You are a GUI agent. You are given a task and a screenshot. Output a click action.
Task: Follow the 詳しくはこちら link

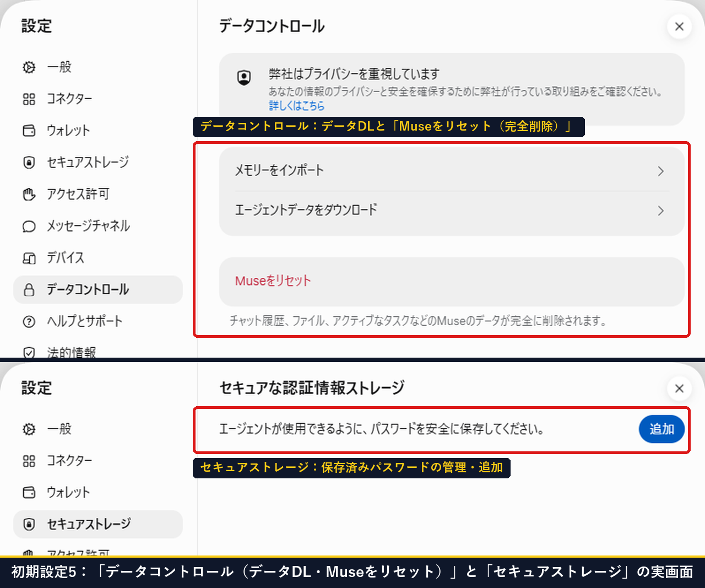pyautogui.click(x=296, y=106)
